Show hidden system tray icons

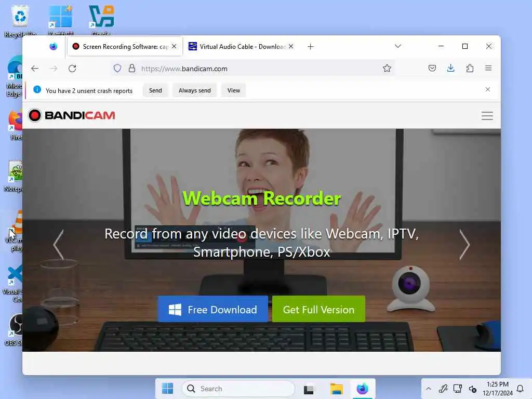[429, 389]
